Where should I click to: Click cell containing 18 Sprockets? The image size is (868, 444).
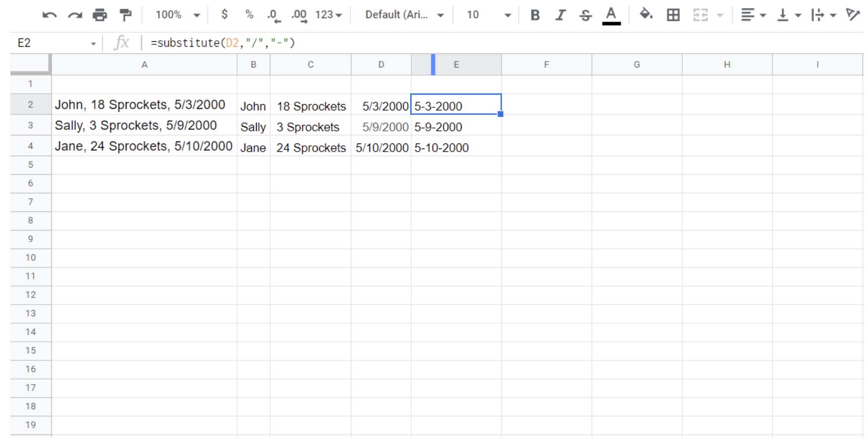[x=311, y=105]
